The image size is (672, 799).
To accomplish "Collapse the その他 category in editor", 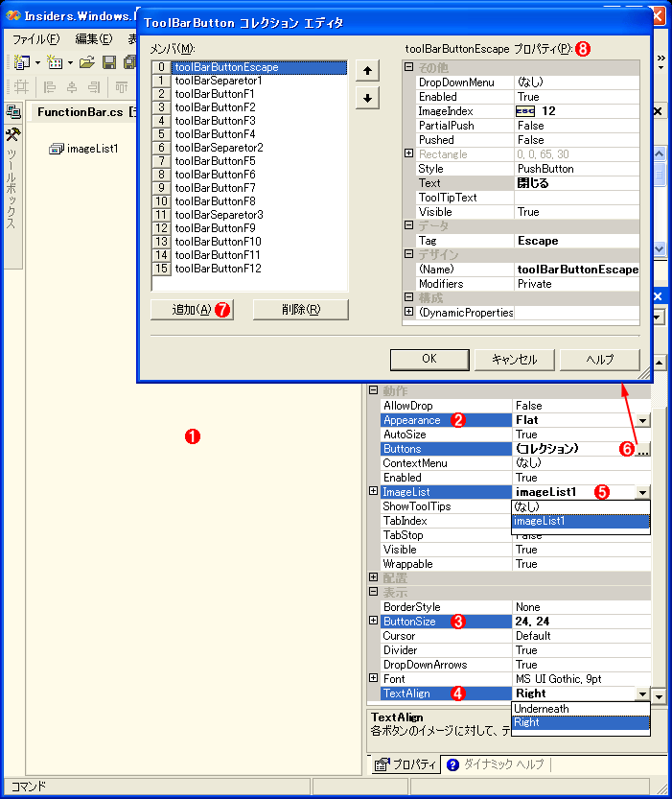I will 408,67.
